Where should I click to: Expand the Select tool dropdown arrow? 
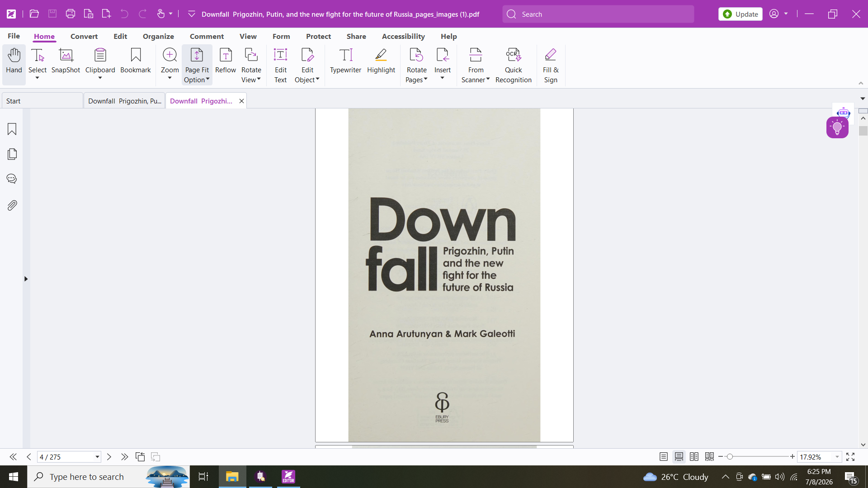click(x=38, y=78)
